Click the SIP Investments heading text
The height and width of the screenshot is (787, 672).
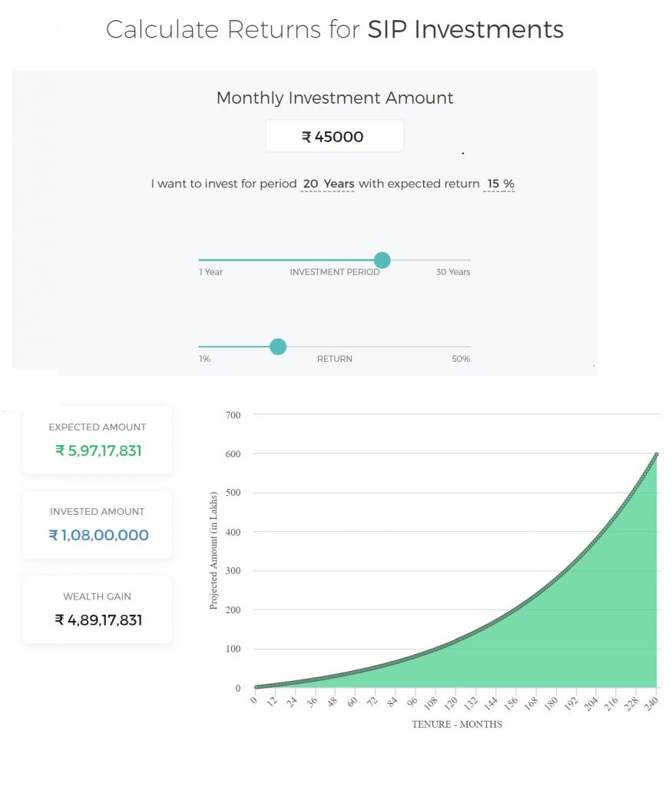[465, 29]
